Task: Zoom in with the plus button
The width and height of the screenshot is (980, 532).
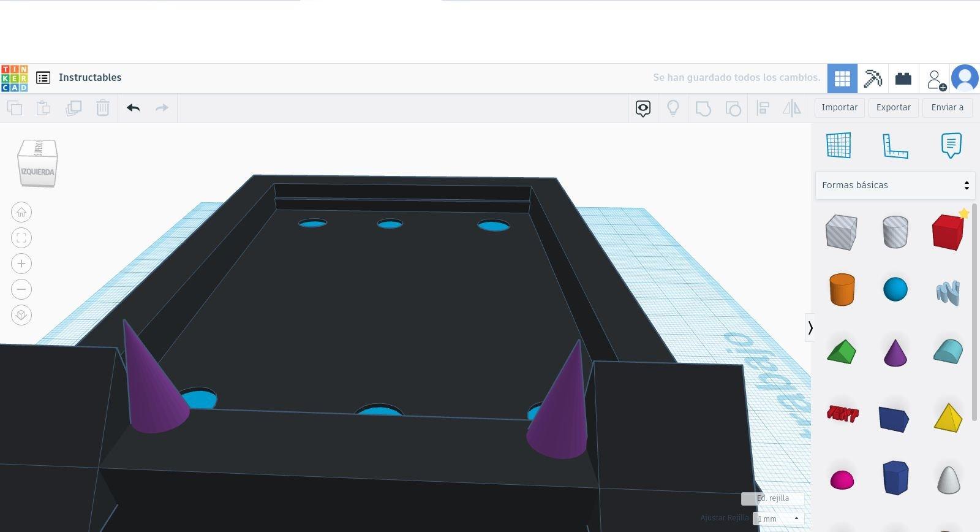Action: [x=21, y=264]
